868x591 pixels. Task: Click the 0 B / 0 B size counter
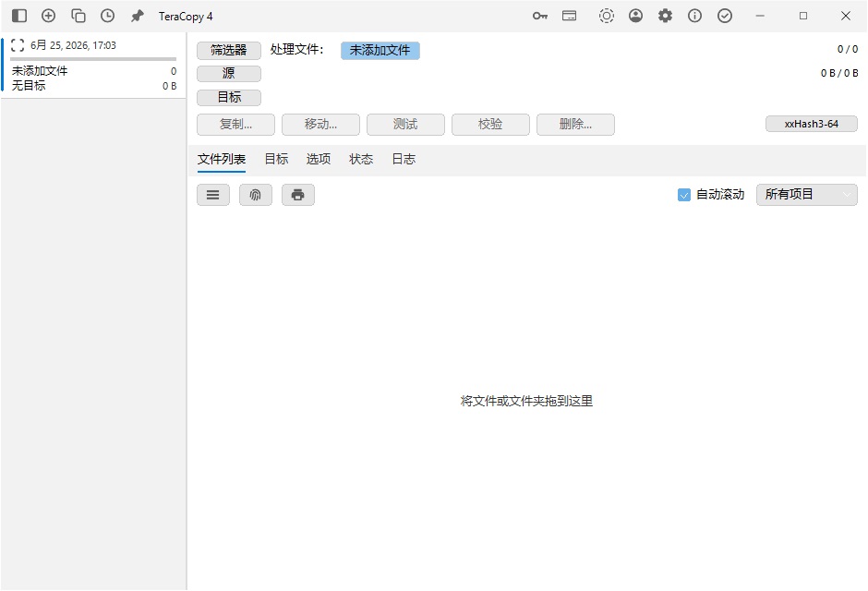coord(839,73)
